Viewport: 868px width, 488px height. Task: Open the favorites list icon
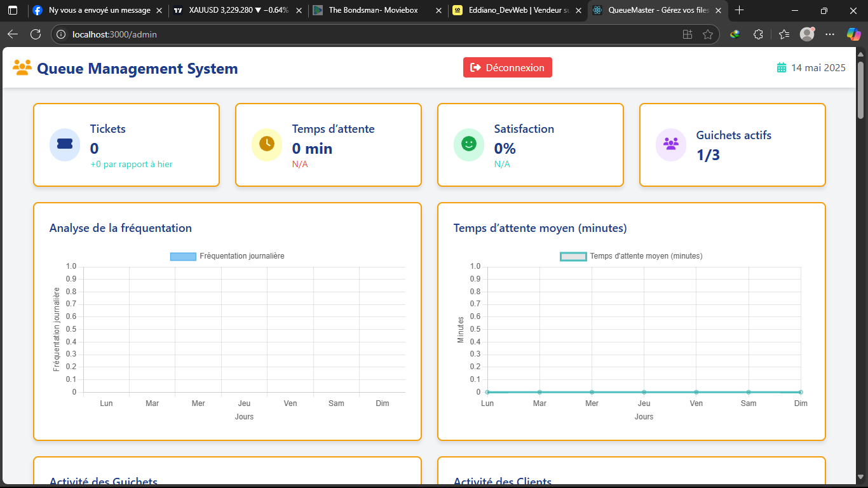click(x=783, y=34)
